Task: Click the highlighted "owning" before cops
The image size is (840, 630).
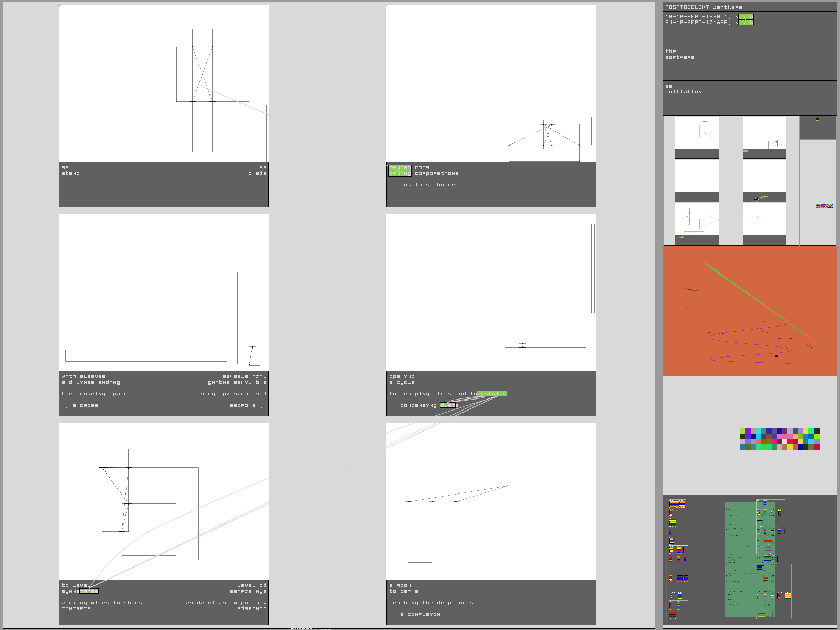Action: click(400, 168)
